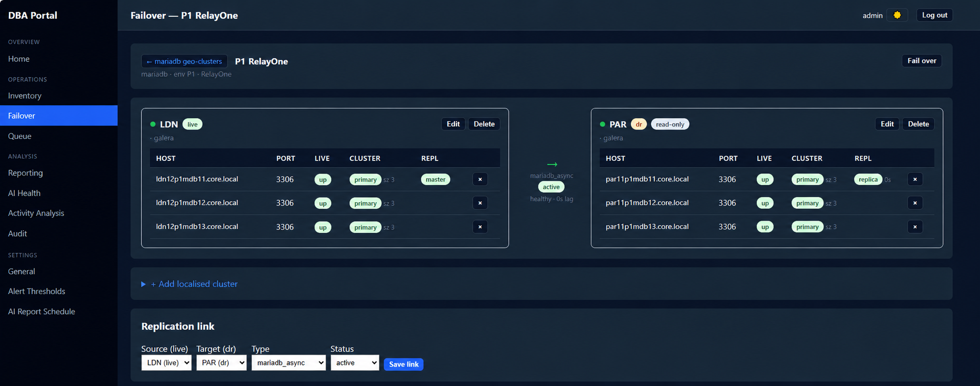980x386 pixels.
Task: Click hostname par11p1mdb13.core.local
Action: pyautogui.click(x=647, y=227)
